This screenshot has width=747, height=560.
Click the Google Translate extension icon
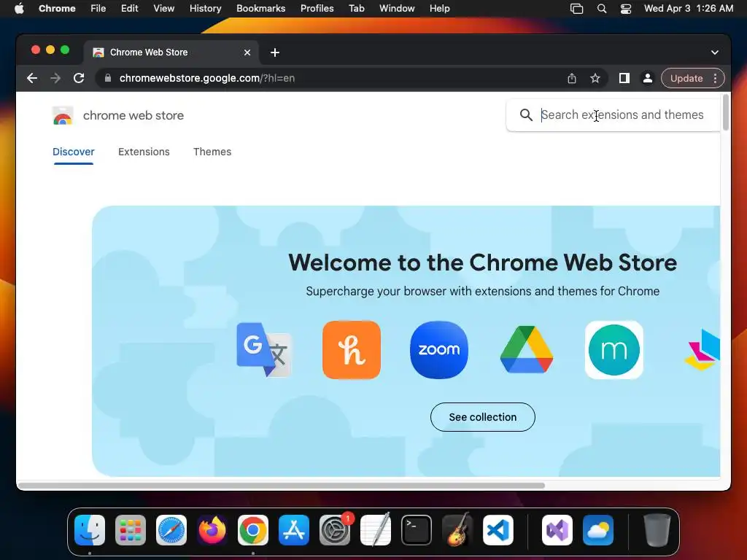264,350
